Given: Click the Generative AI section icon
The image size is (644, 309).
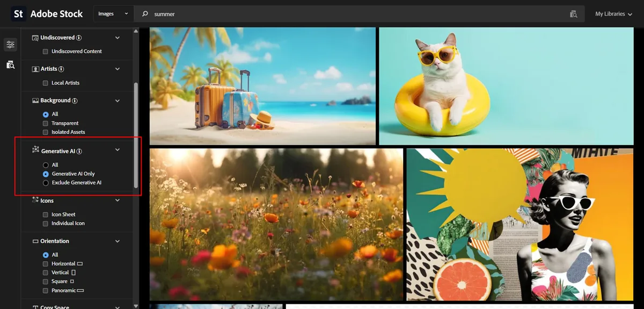Looking at the screenshot, I should [x=35, y=150].
